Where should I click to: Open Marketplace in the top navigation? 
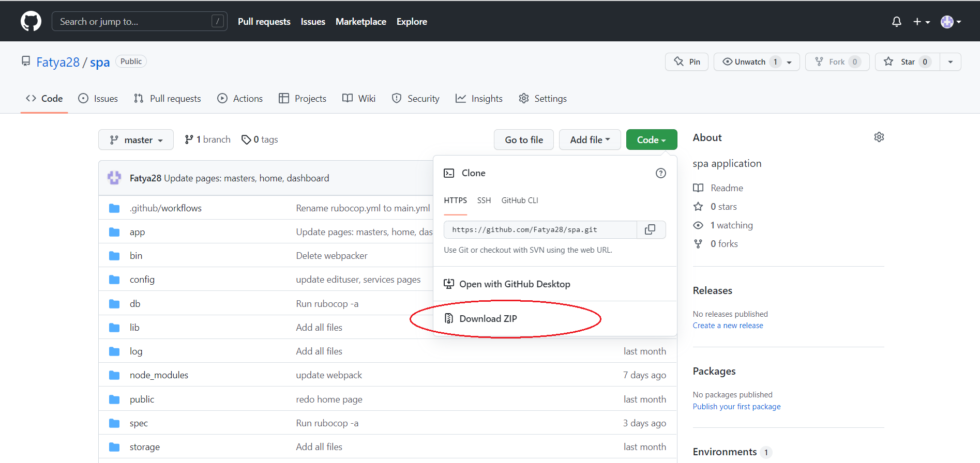[361, 22]
